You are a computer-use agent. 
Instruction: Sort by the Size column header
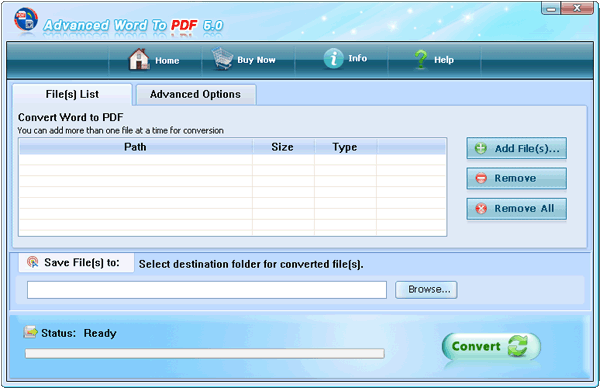[x=283, y=147]
